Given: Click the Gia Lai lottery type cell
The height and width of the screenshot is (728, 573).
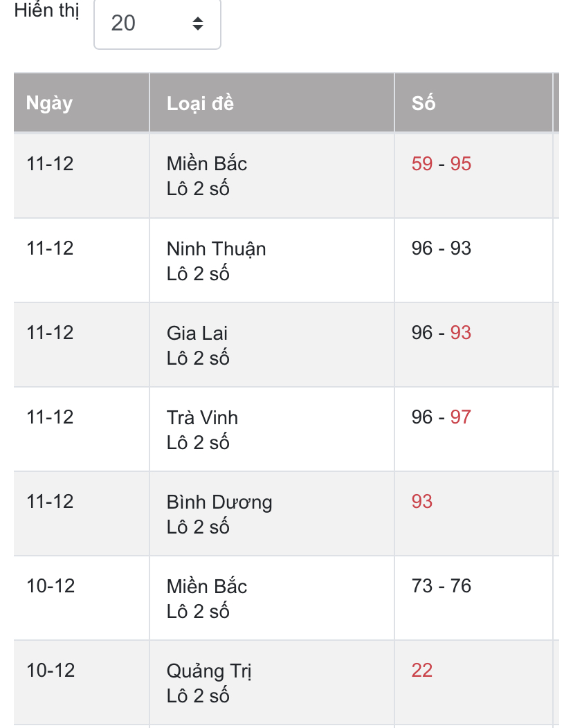Looking at the screenshot, I should coord(272,345).
